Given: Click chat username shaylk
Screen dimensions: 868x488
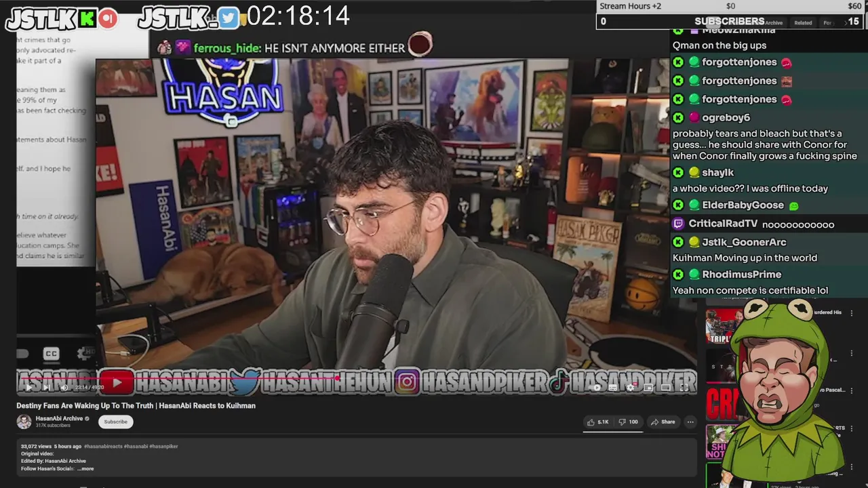Looking at the screenshot, I should click(718, 172).
